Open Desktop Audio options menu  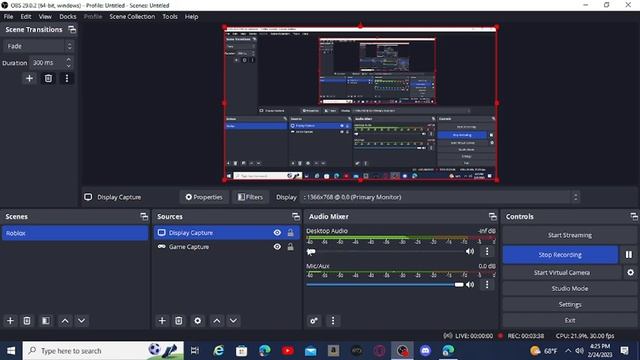pos(487,251)
